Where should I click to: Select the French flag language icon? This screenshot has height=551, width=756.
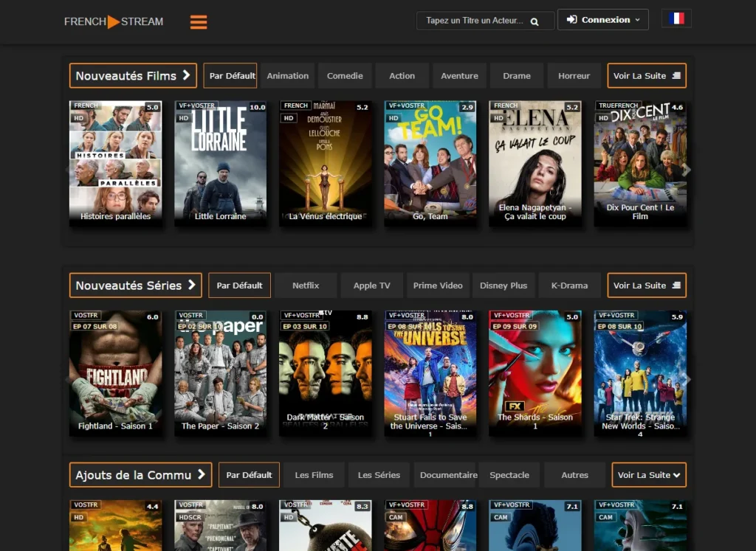coord(676,18)
